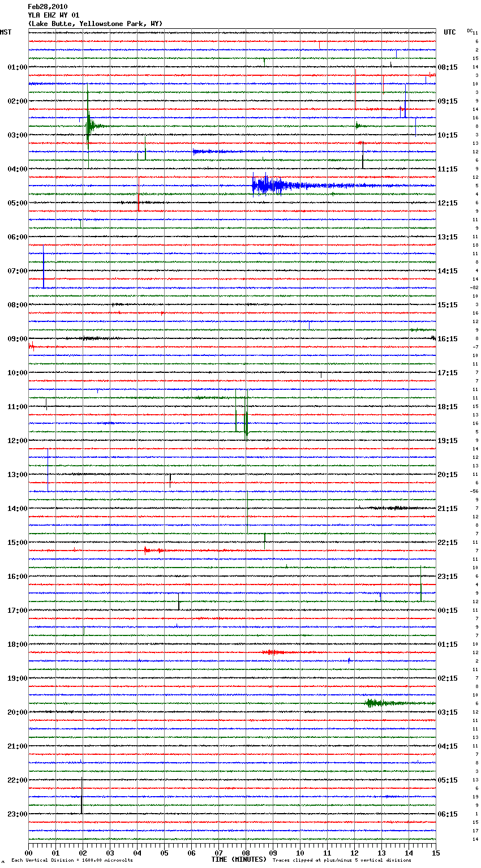Click the 1600.00 microvolts vertical division note

[x=72, y=860]
